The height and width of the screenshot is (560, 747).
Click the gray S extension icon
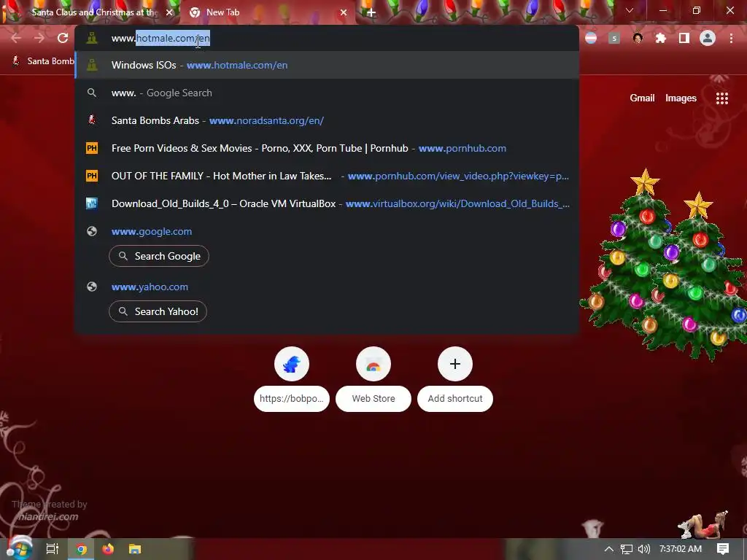(x=614, y=38)
